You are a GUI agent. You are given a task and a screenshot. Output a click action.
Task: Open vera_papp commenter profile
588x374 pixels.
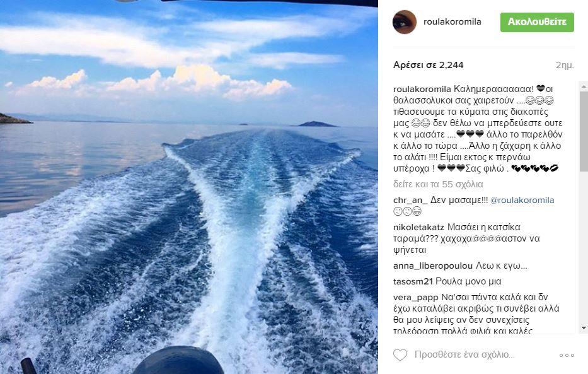[x=415, y=298]
